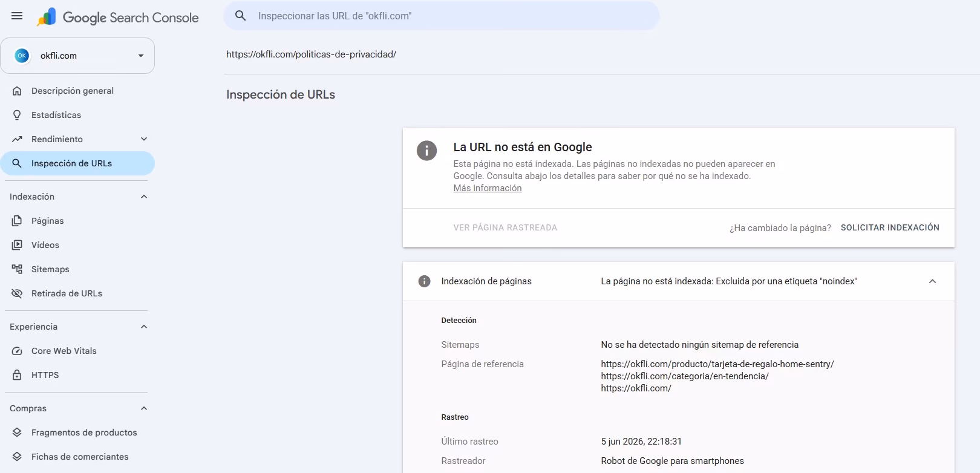Click the Último rastreo date 5 jun 2026

click(641, 442)
